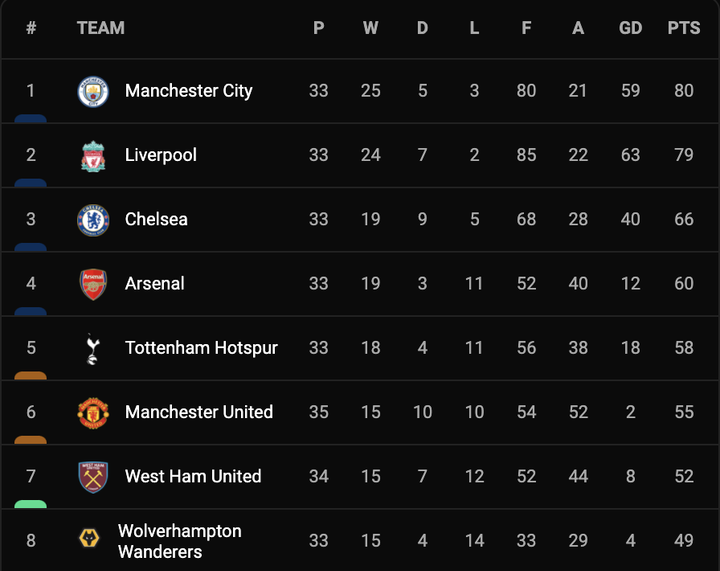Open the Liverpool team page link

pos(160,155)
